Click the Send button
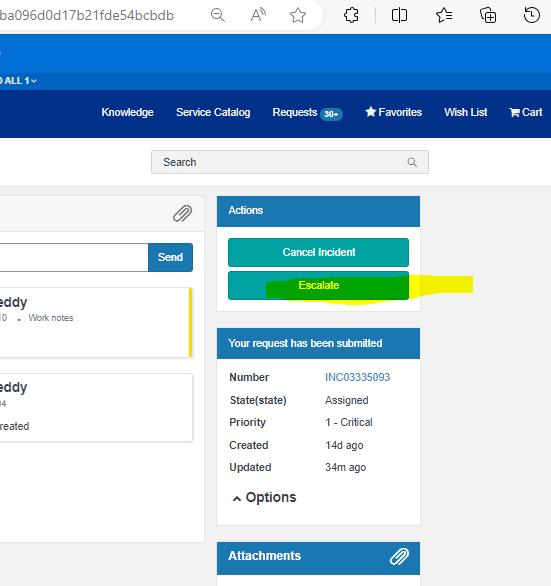The image size is (551, 586). (x=170, y=257)
